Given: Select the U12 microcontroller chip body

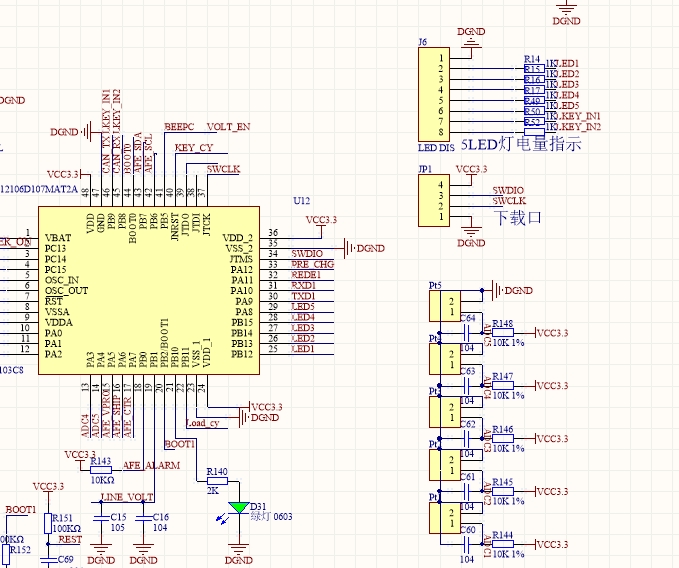Looking at the screenshot, I should point(149,290).
